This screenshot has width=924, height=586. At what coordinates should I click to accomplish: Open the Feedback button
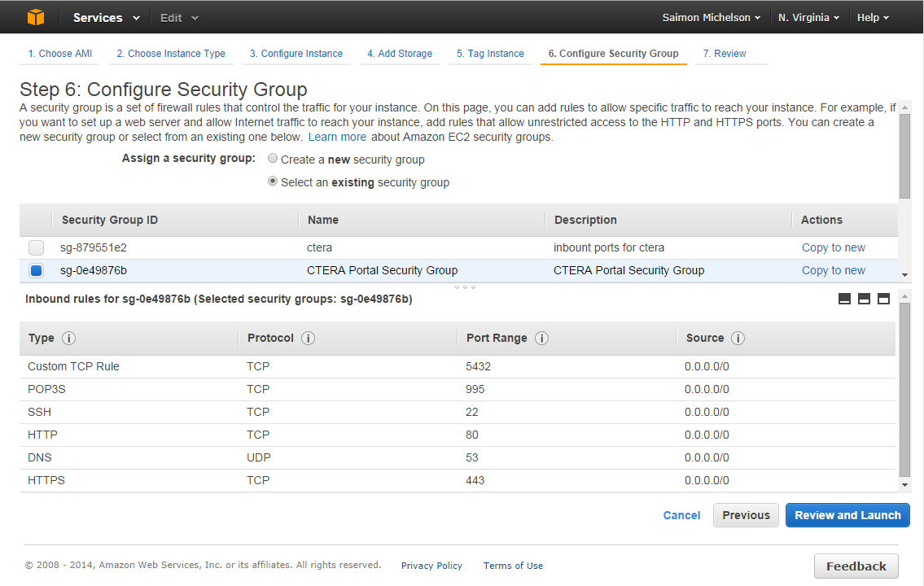tap(856, 566)
